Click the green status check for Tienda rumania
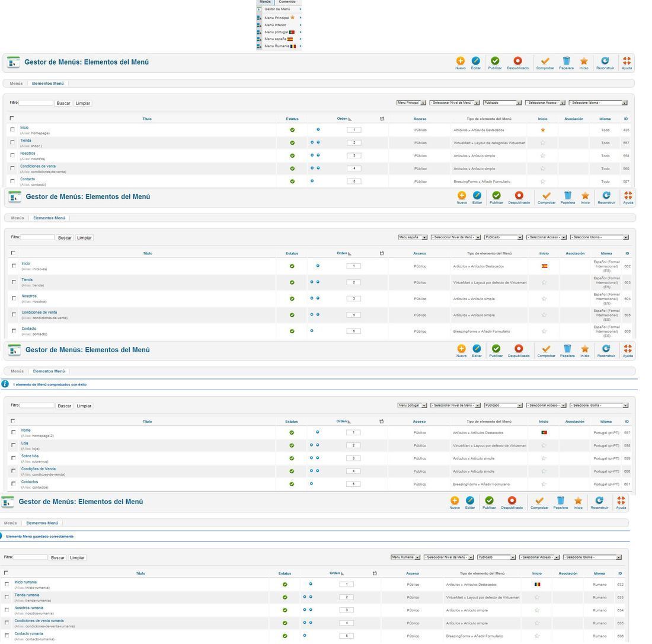The height and width of the screenshot is (644, 652). coord(285,597)
